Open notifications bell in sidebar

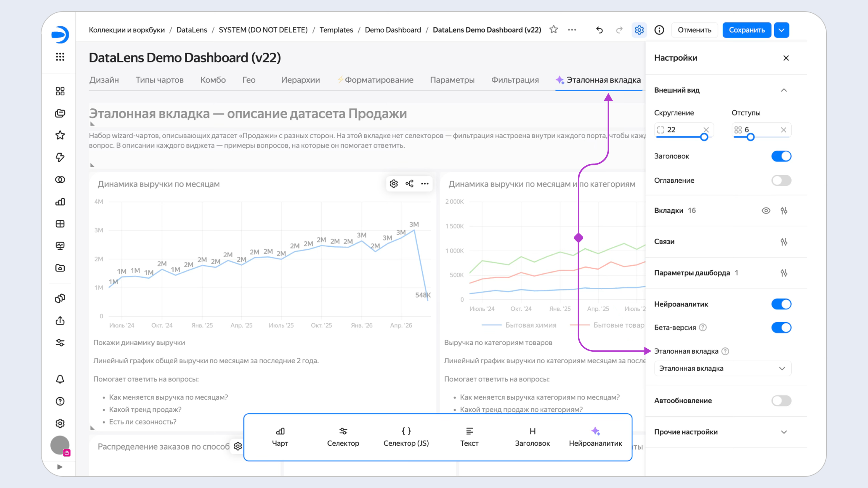(60, 379)
